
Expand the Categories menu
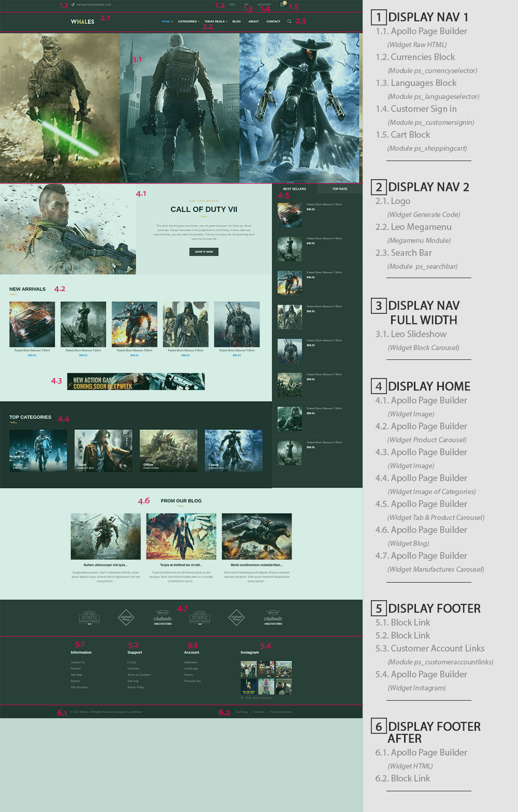click(189, 21)
